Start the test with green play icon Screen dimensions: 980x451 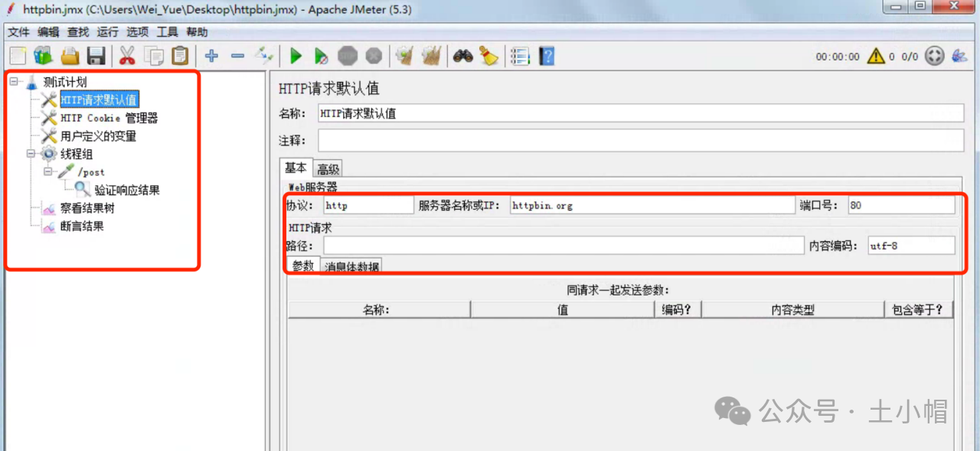[x=296, y=56]
